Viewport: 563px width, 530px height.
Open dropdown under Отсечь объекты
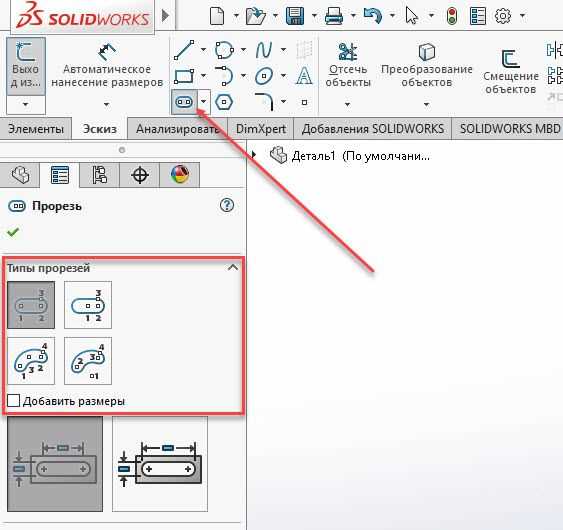[347, 104]
